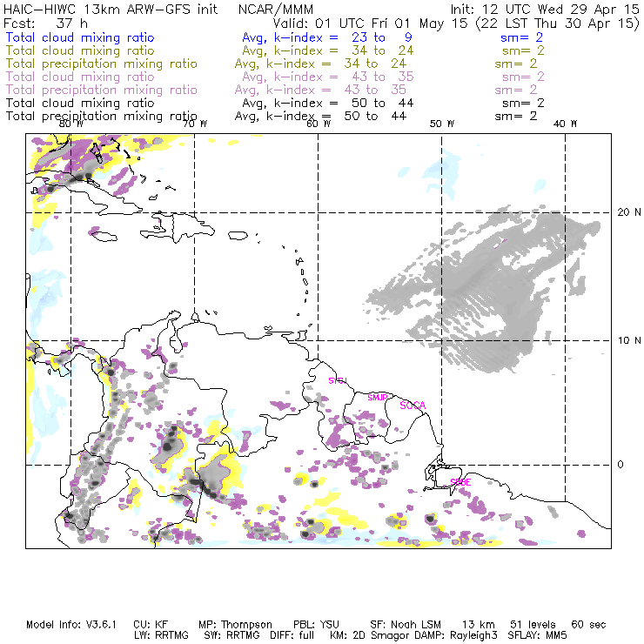644x644 pixels.
Task: Click the 0 equator latitude label
Action: pyautogui.click(x=621, y=465)
